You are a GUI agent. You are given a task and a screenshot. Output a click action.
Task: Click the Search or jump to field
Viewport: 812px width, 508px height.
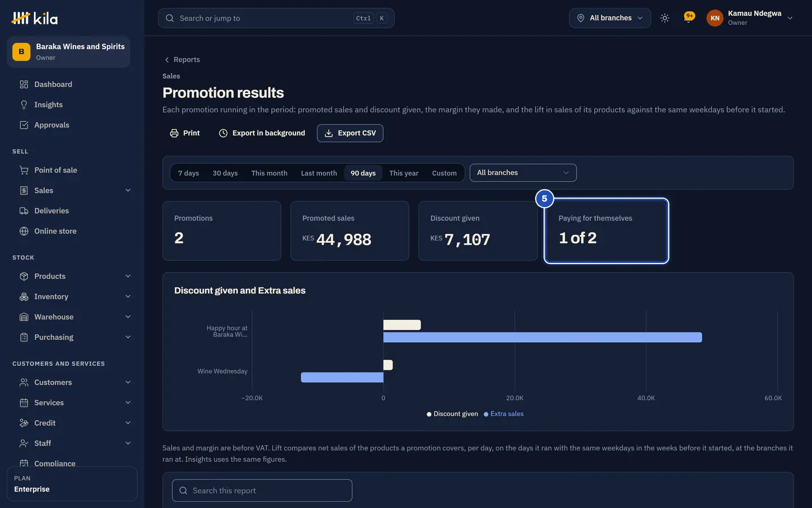[276, 18]
